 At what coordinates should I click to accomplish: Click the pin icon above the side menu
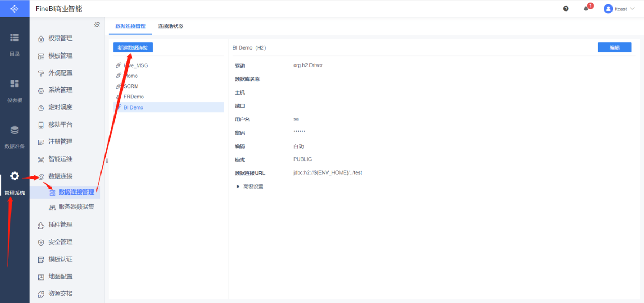tap(97, 25)
